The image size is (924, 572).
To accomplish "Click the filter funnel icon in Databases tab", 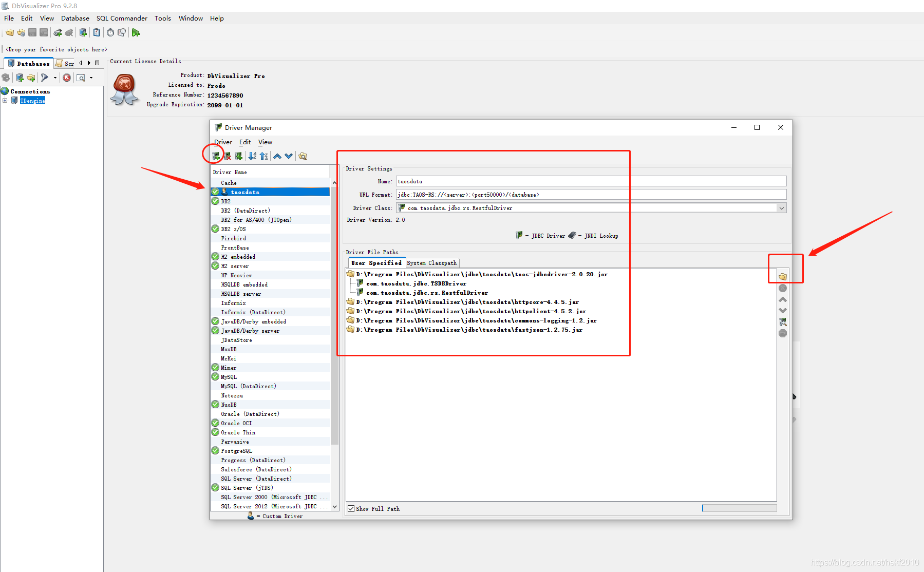I will tap(45, 78).
